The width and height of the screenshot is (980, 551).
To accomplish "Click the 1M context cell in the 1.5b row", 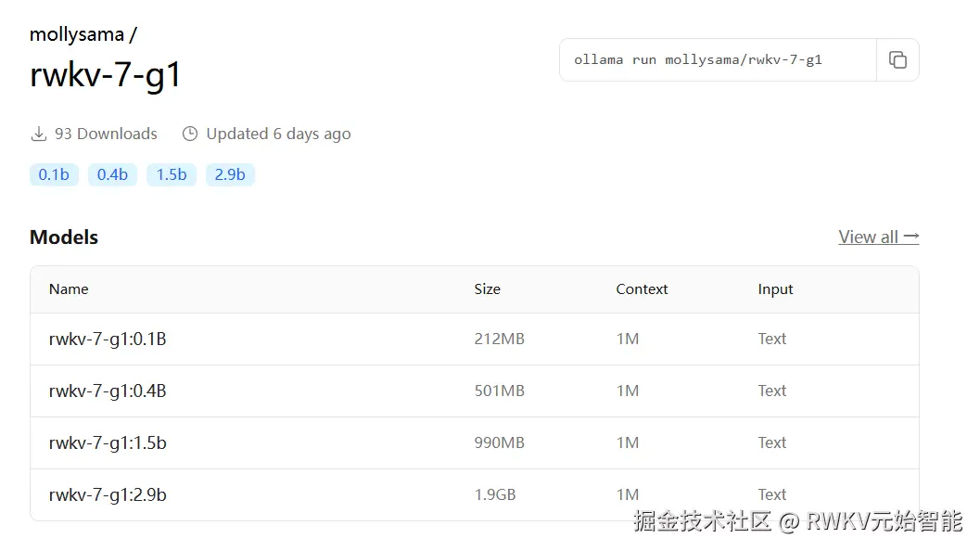I will (x=628, y=442).
